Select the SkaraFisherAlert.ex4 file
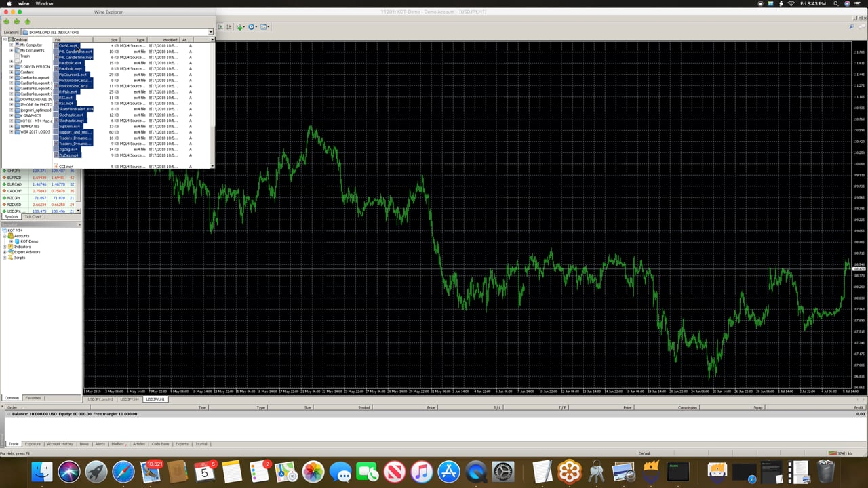 click(x=76, y=109)
